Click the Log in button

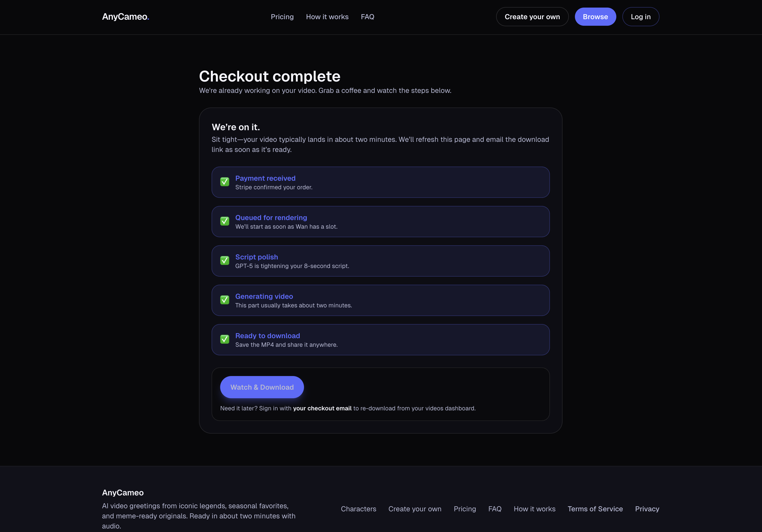[640, 17]
